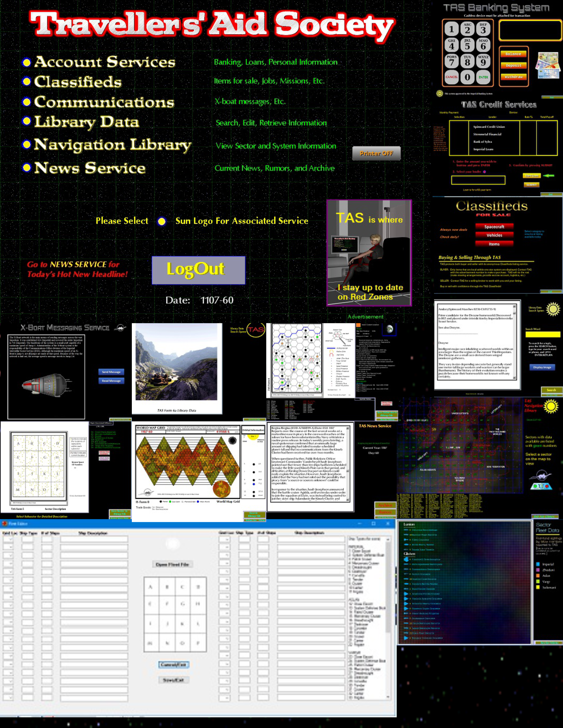Click the sun logo next to Classifieds
Image resolution: width=563 pixels, height=728 pixels.
tap(26, 82)
